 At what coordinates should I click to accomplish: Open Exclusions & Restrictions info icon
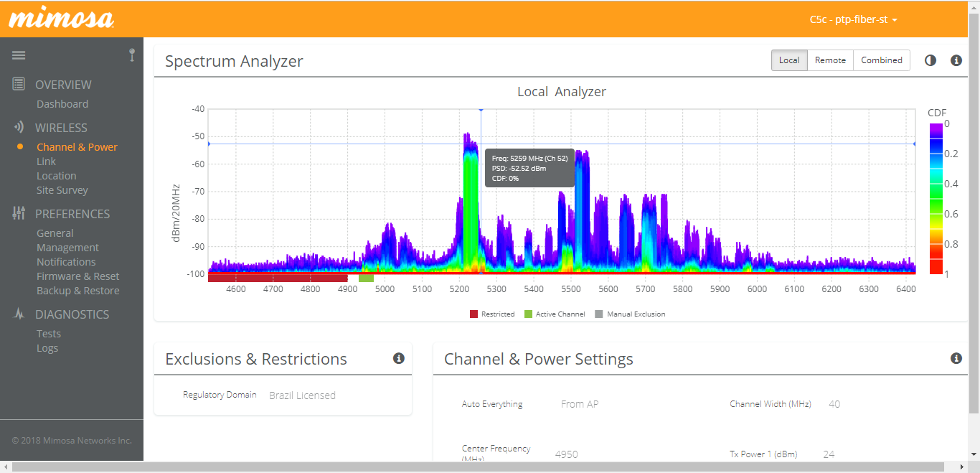(x=399, y=358)
